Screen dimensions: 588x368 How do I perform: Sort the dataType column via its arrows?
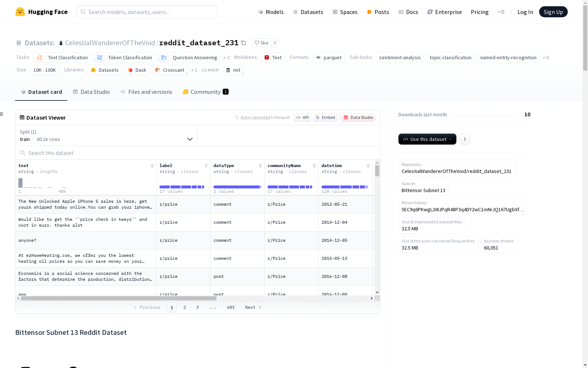tap(260, 166)
